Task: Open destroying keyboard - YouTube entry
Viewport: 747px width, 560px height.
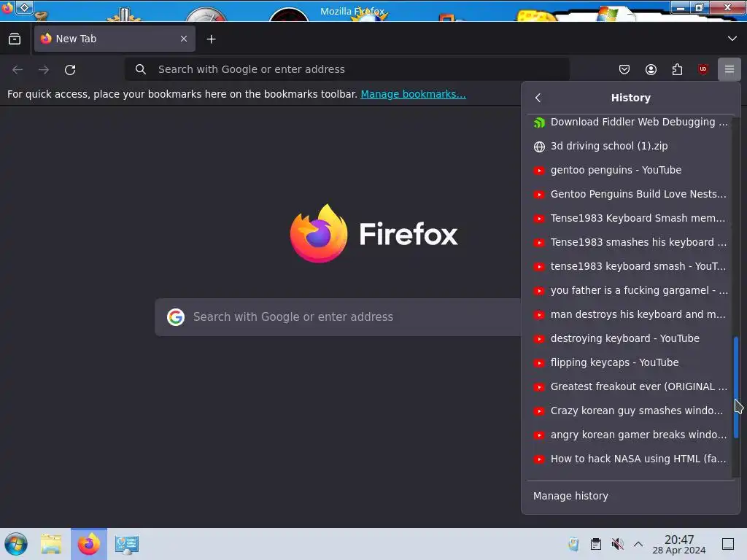Action: click(630, 338)
